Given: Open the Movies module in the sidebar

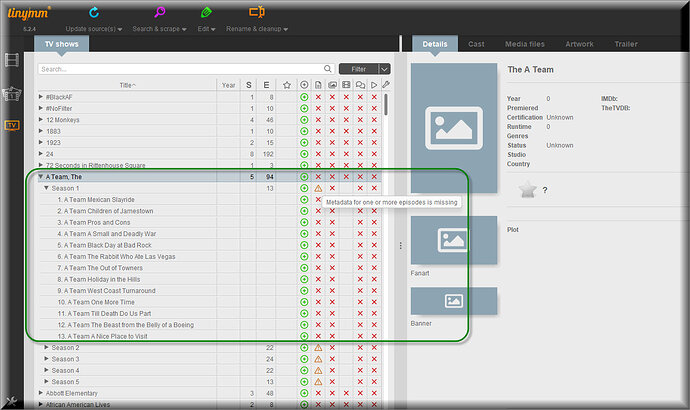Looking at the screenshot, I should [12, 60].
